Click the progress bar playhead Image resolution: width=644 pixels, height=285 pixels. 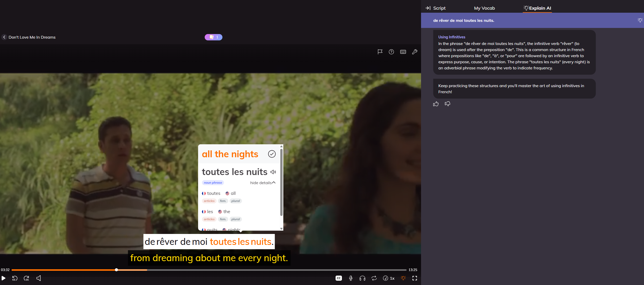116,270
